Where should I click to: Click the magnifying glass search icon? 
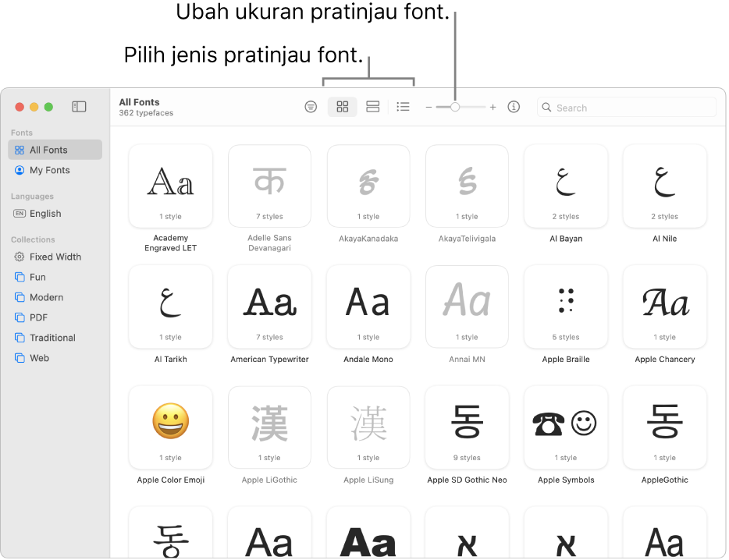tap(546, 108)
